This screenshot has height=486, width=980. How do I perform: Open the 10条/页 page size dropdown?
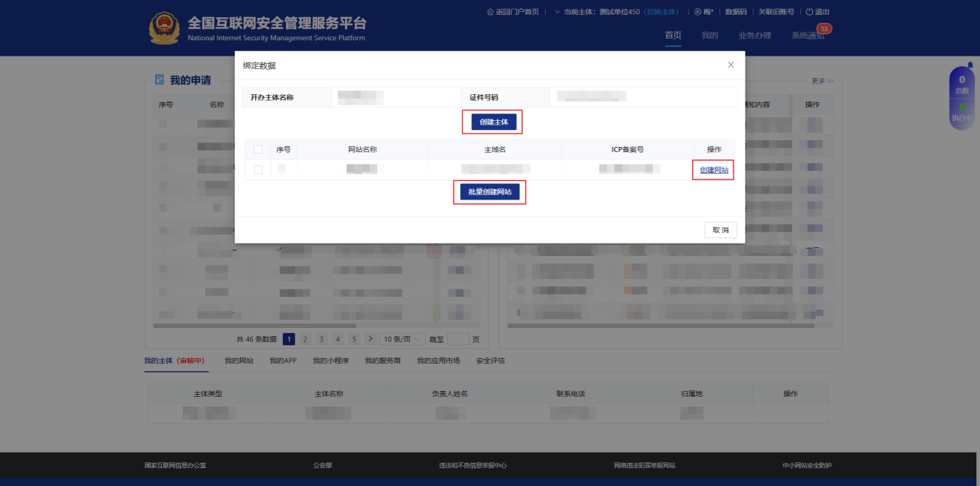[403, 339]
